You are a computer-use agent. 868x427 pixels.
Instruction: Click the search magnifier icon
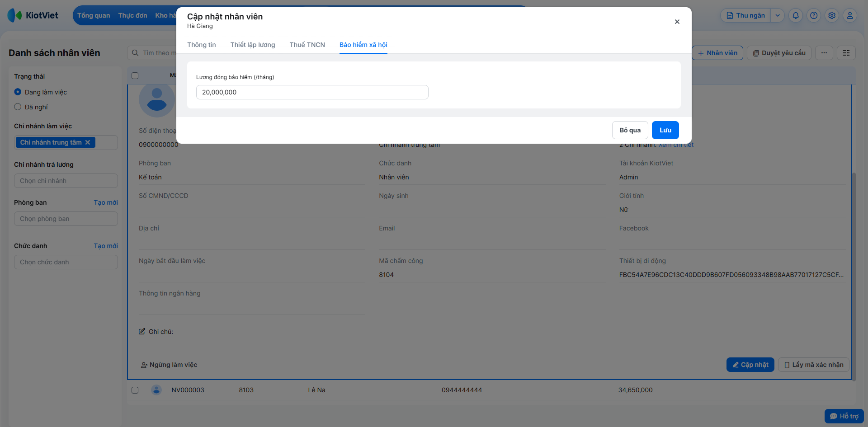point(135,53)
